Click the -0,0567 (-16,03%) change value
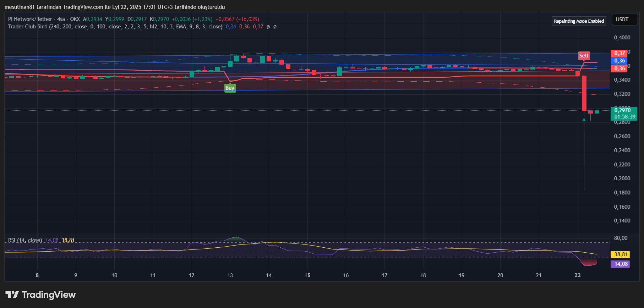The width and height of the screenshot is (644, 308). [x=238, y=19]
